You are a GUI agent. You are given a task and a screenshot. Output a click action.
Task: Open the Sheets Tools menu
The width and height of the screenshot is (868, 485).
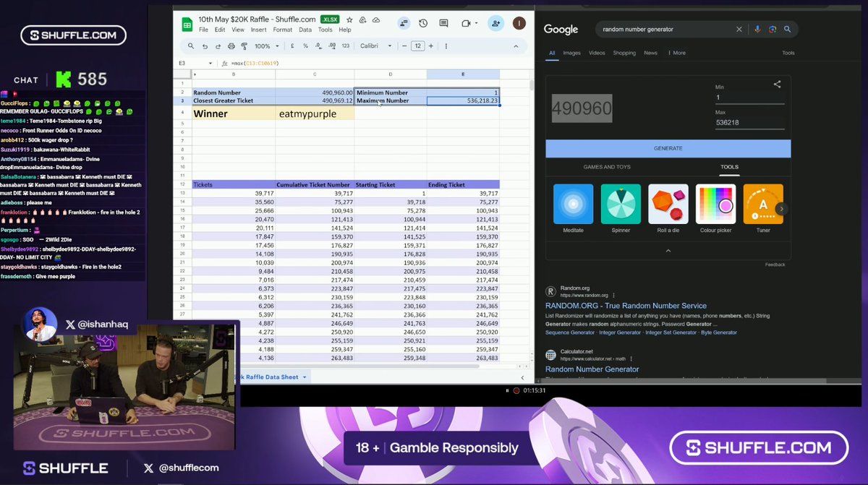click(x=325, y=30)
